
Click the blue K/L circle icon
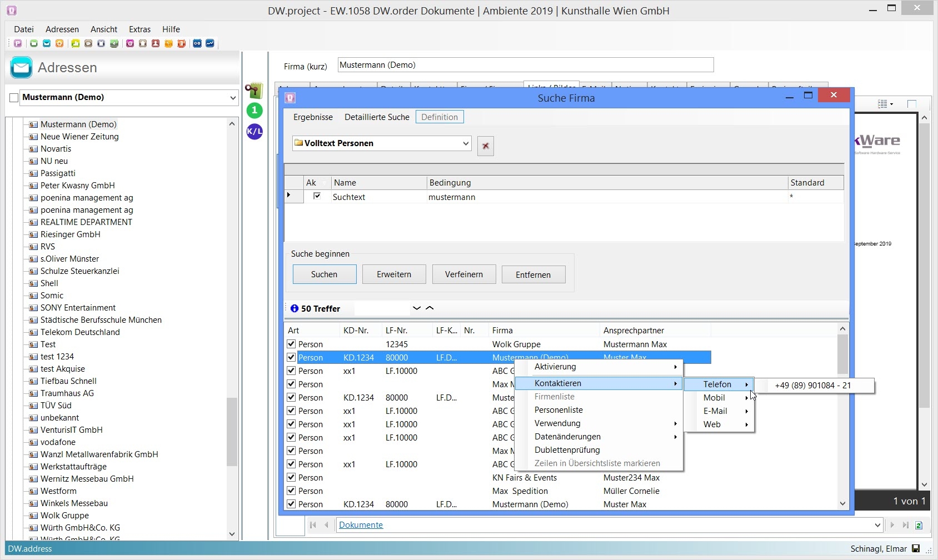255,132
